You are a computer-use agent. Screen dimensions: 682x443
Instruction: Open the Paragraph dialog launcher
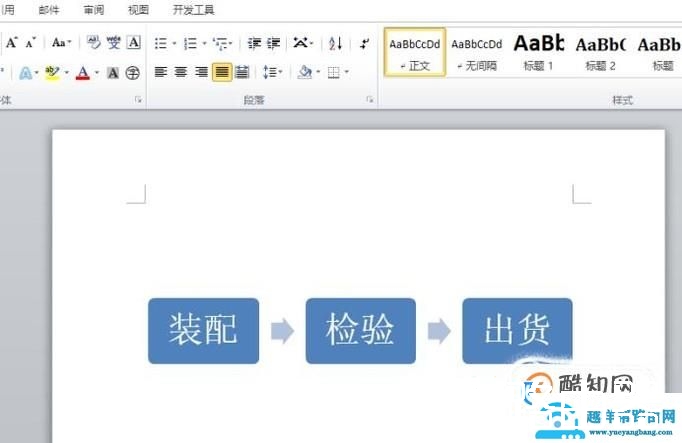370,100
